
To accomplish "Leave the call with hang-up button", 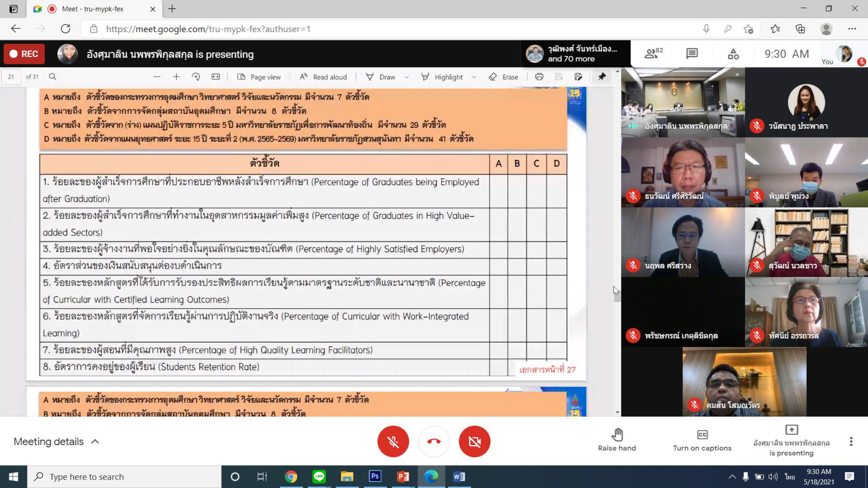I will [434, 441].
